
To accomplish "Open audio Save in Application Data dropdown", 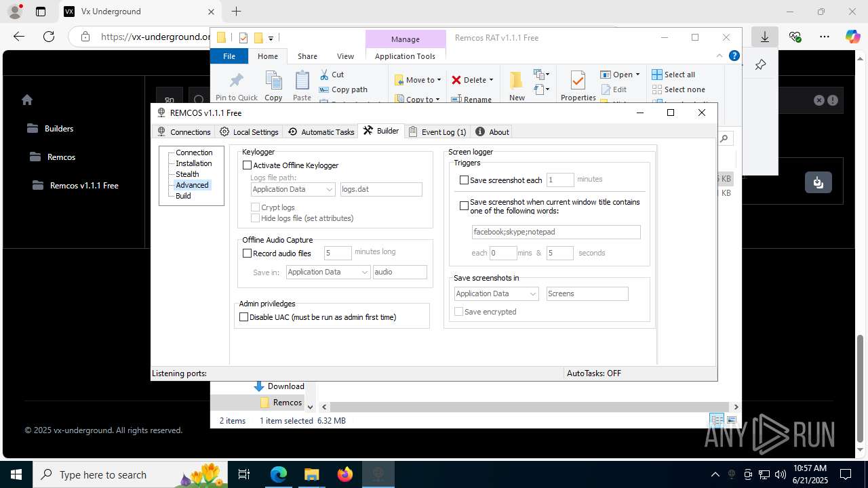I will 328,272.
